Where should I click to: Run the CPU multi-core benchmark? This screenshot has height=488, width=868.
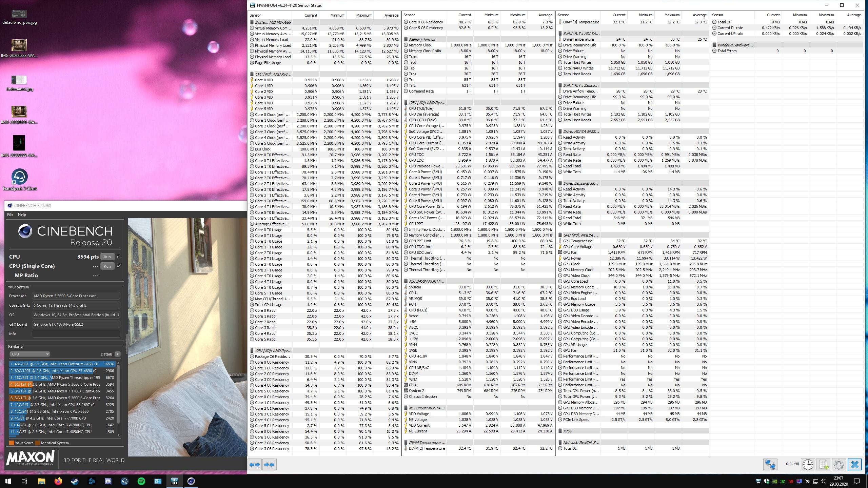click(x=107, y=257)
